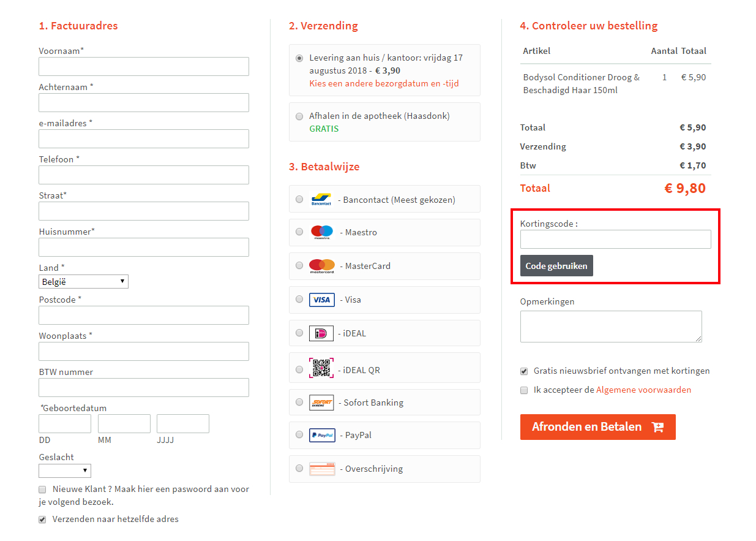Open the Algemene voorwaarden link
The image size is (756, 541).
point(643,390)
